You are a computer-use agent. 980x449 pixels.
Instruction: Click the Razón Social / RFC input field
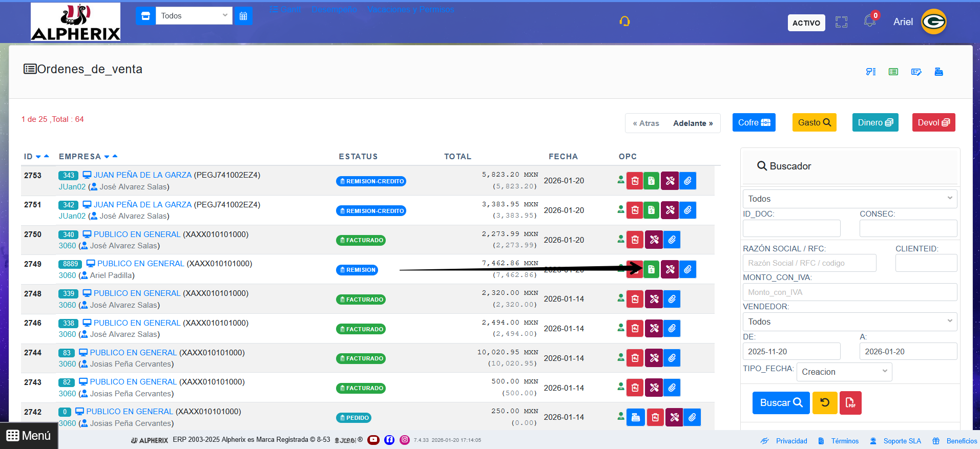point(809,263)
